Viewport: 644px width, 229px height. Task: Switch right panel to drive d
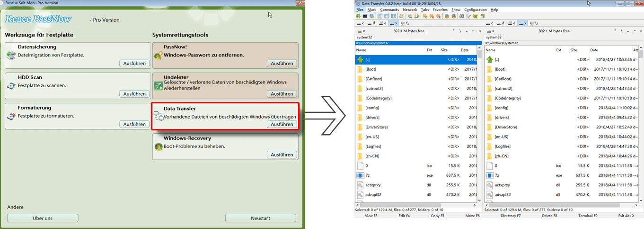click(500, 23)
